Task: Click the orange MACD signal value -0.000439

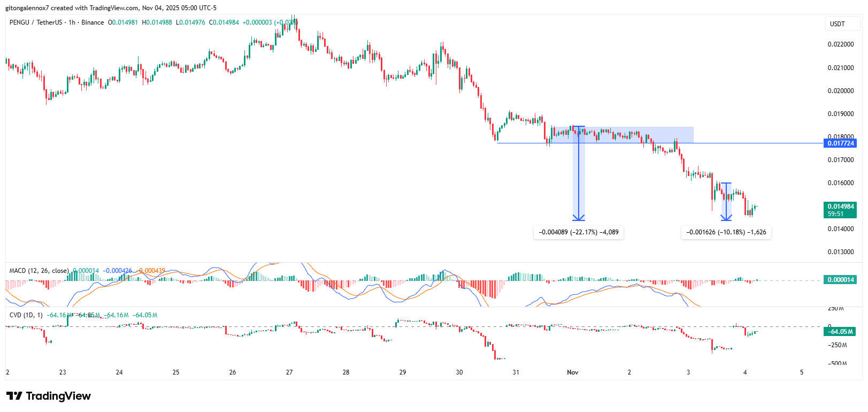Action: 151,271
